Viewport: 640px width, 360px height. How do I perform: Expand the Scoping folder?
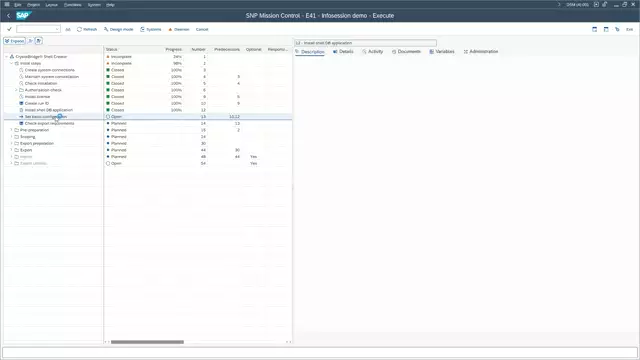click(11, 137)
